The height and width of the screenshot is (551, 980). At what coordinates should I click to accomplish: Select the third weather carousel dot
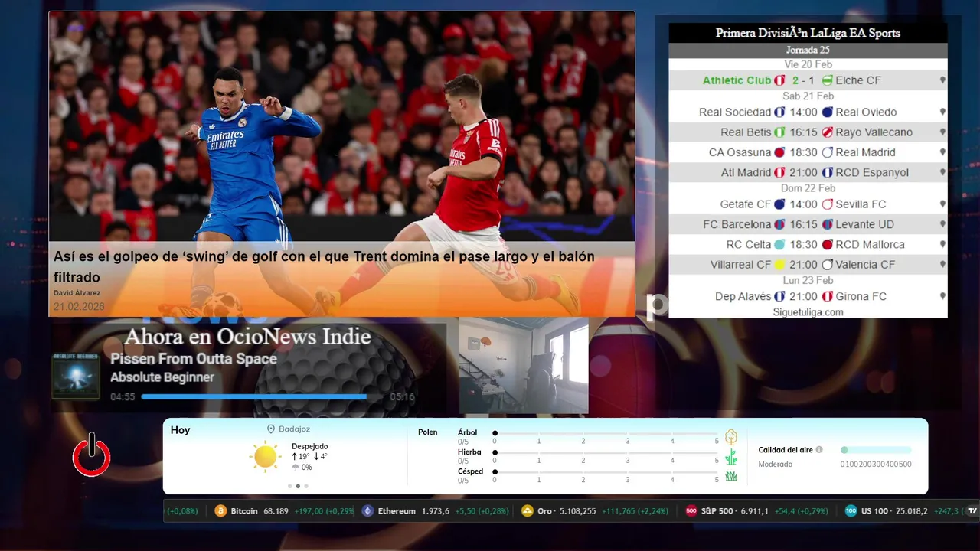(306, 486)
